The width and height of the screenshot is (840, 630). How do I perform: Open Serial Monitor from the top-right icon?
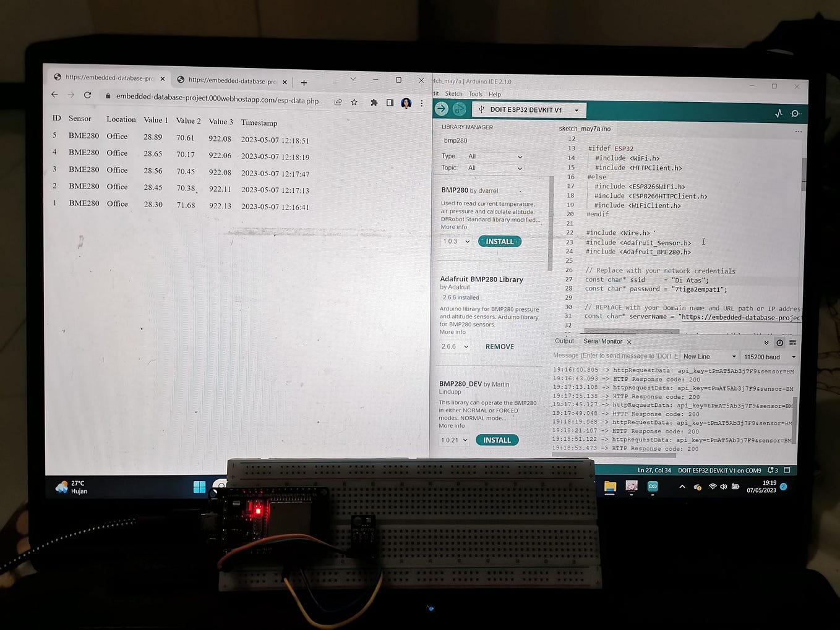[795, 113]
